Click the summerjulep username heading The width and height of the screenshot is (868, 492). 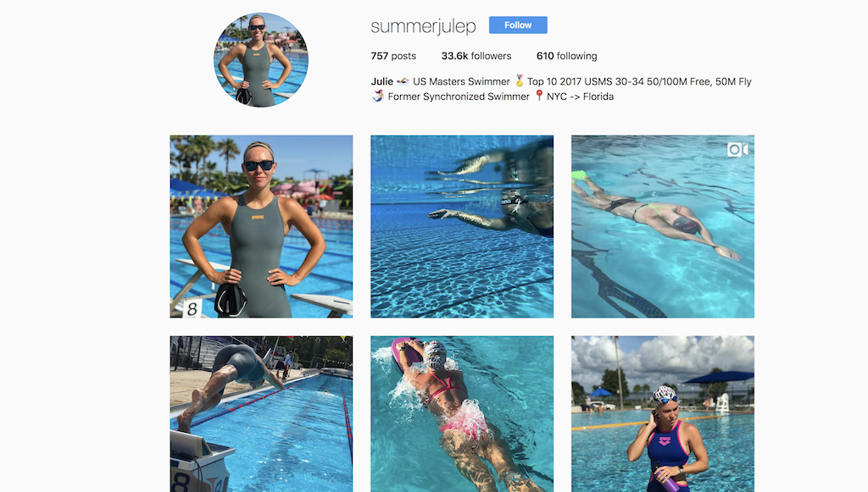pos(424,26)
